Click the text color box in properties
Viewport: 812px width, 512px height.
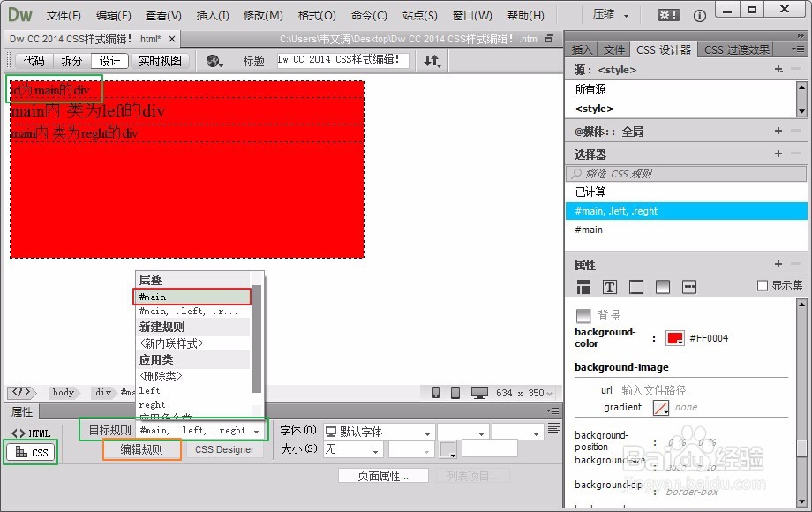tap(447, 449)
